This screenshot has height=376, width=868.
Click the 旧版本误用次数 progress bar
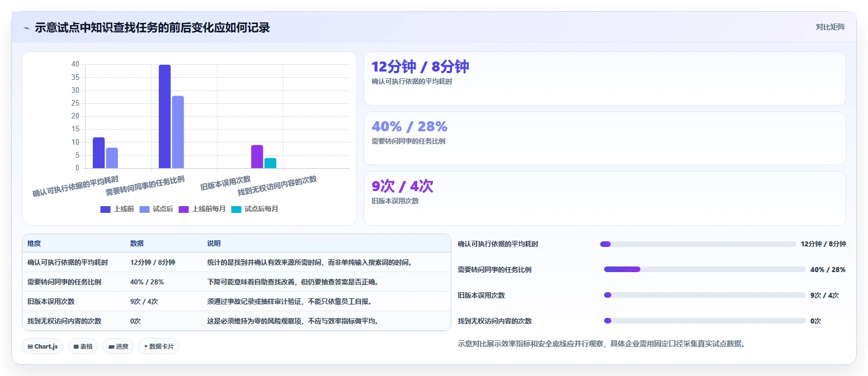pos(705,295)
